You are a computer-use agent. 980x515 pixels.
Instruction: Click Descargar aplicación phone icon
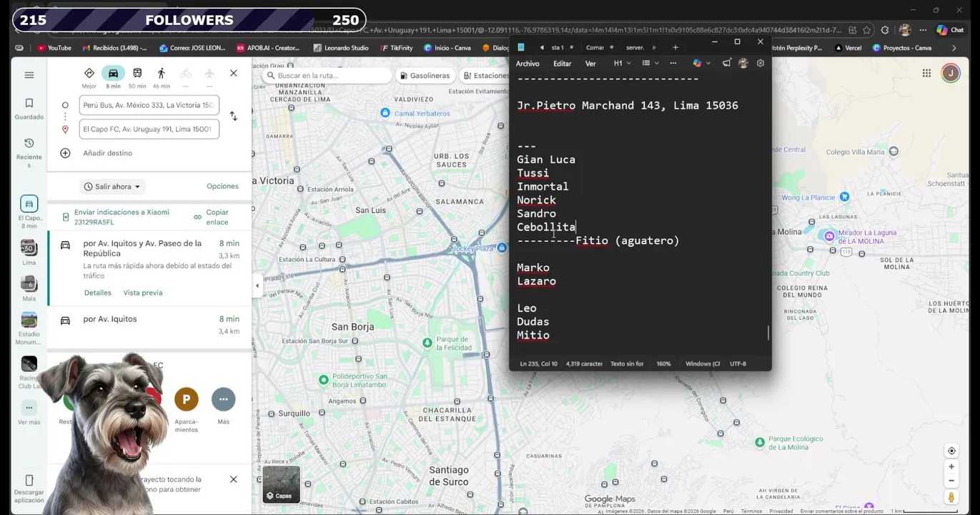pyautogui.click(x=29, y=489)
